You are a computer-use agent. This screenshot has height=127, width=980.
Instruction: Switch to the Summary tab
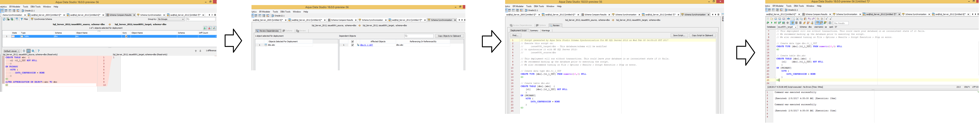tap(534, 30)
